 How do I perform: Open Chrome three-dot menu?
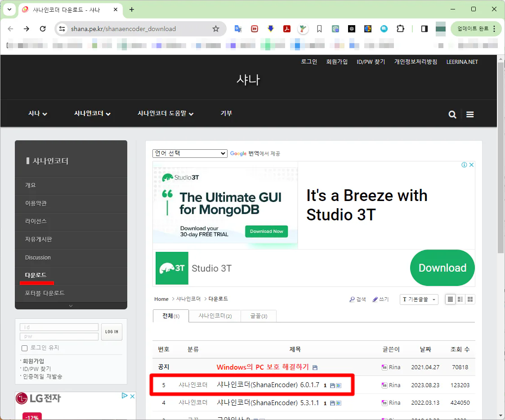(x=494, y=29)
